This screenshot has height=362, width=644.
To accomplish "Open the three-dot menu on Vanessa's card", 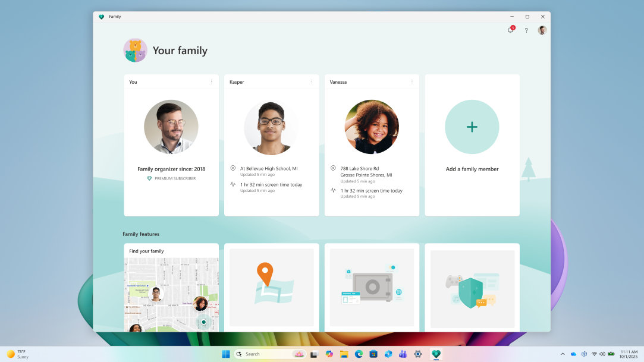I will (x=412, y=82).
